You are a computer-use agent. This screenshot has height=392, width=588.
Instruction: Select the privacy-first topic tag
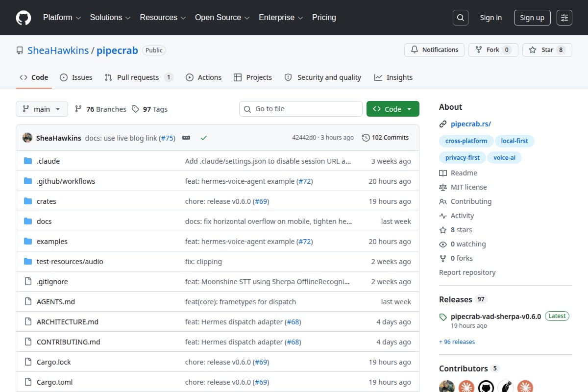point(463,158)
